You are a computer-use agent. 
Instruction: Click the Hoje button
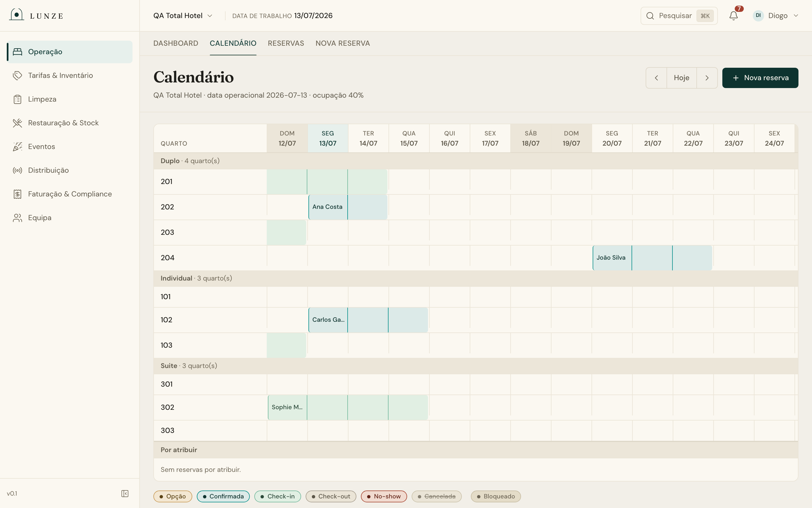point(681,78)
